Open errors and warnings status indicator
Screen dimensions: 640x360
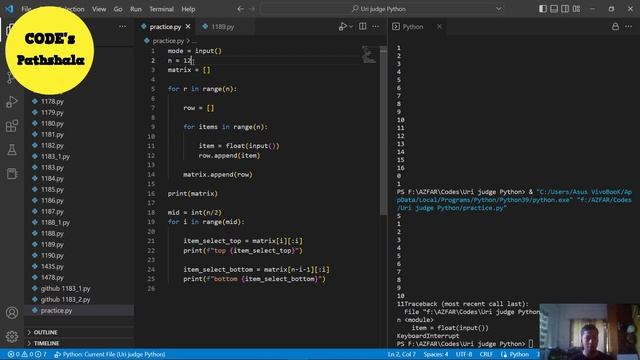tap(27, 354)
